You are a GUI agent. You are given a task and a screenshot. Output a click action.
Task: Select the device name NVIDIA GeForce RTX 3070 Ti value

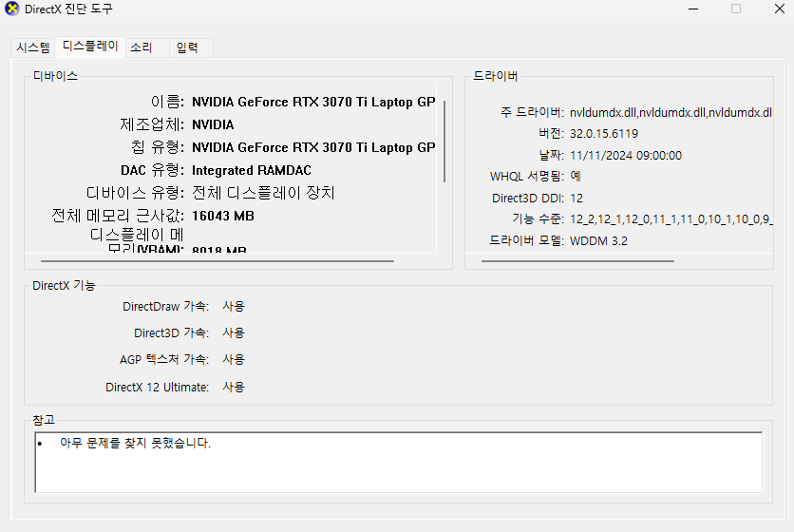(x=313, y=102)
